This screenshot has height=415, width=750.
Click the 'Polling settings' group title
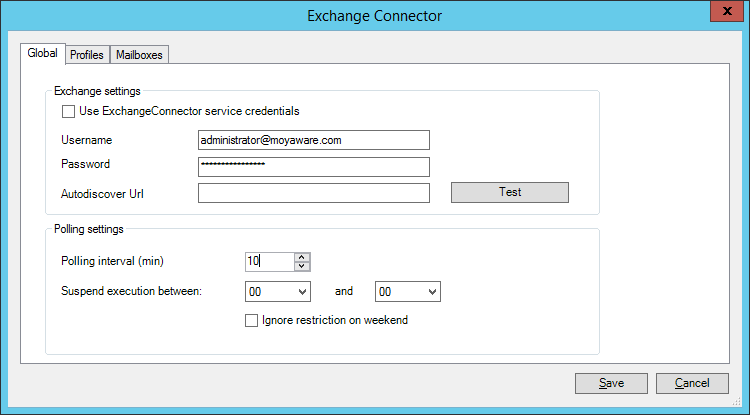pyautogui.click(x=88, y=229)
